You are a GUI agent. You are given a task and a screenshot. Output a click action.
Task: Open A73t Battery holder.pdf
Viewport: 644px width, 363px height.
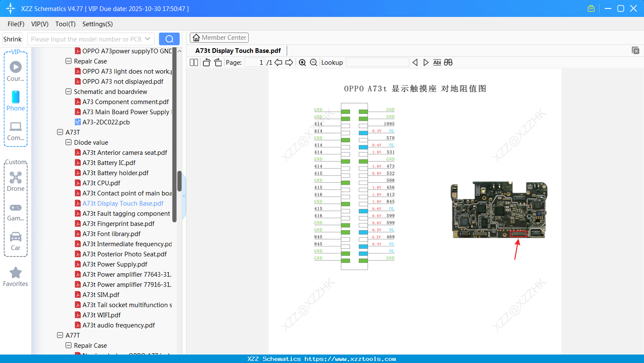click(x=112, y=173)
